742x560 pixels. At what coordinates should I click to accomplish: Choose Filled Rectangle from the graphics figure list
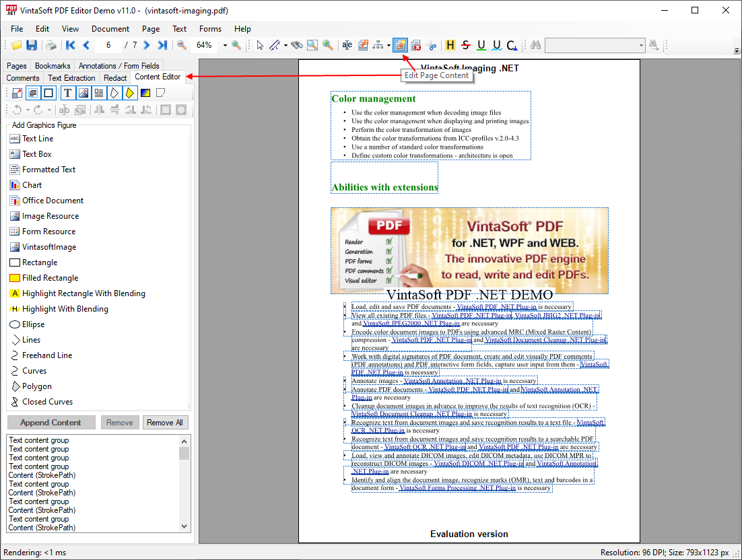pos(50,278)
